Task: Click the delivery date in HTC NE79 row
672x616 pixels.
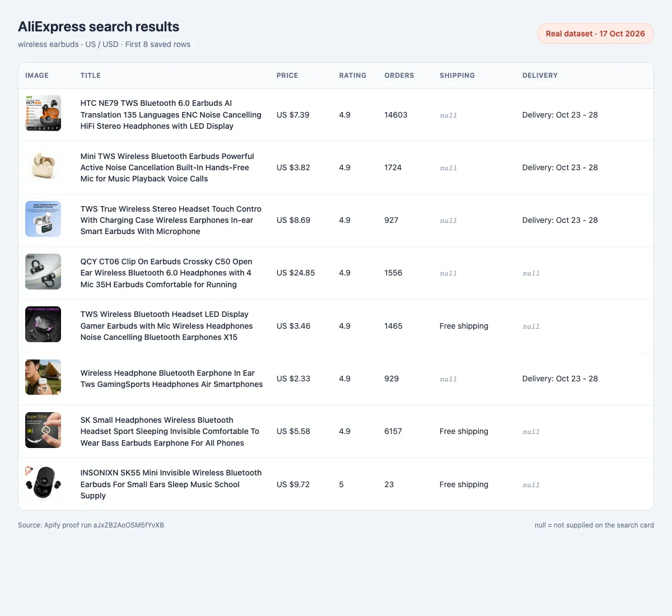Action: (x=560, y=115)
